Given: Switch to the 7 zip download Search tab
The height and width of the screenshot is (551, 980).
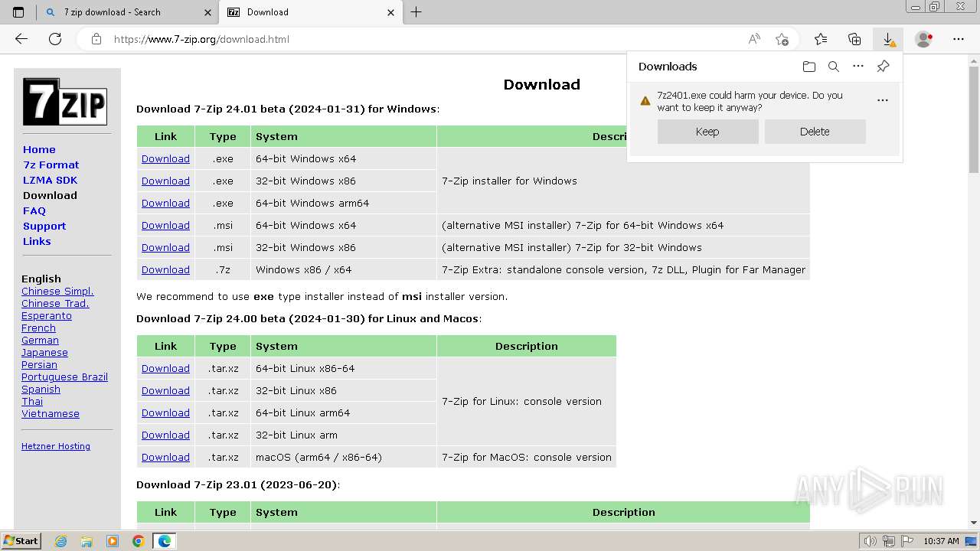Looking at the screenshot, I should [129, 12].
